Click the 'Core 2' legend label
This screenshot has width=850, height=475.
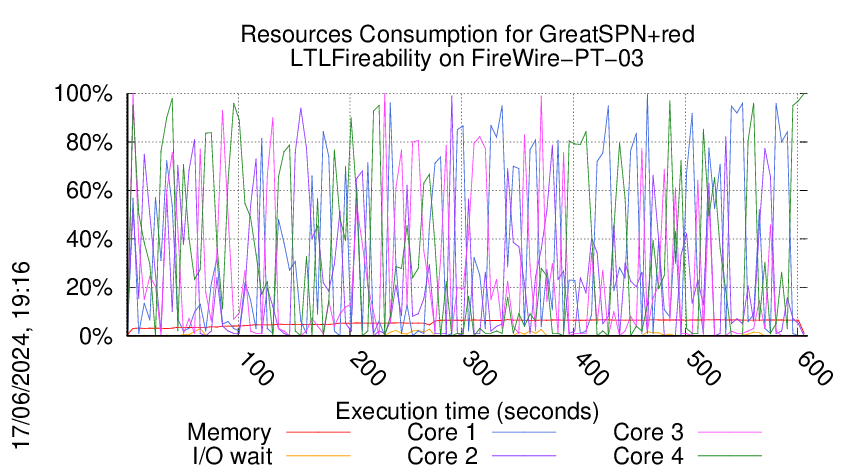coord(442,456)
